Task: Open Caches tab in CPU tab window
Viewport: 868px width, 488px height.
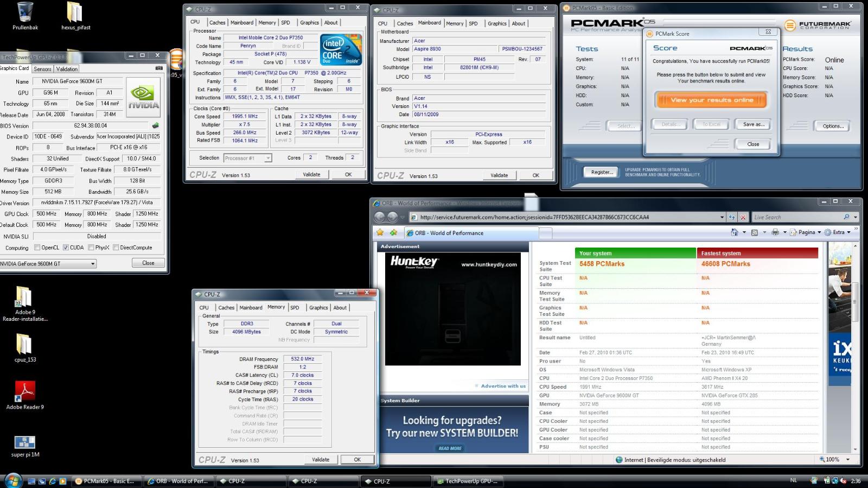Action: (217, 23)
